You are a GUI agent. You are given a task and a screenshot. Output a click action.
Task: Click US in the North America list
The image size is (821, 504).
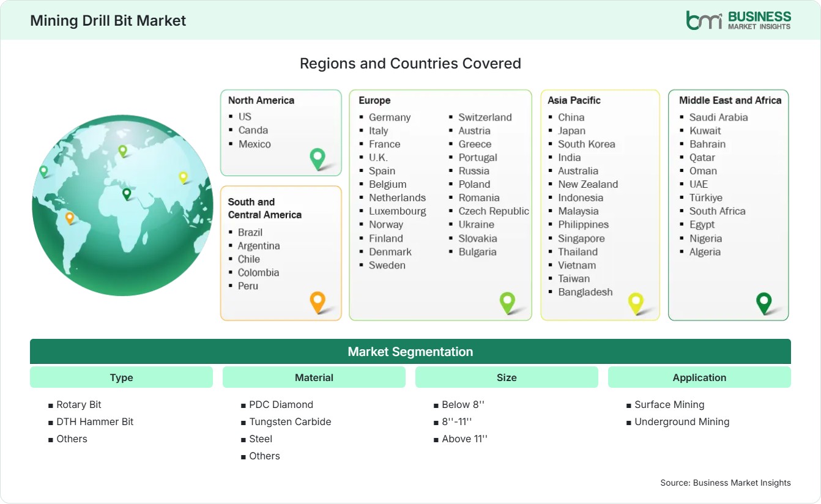click(245, 116)
